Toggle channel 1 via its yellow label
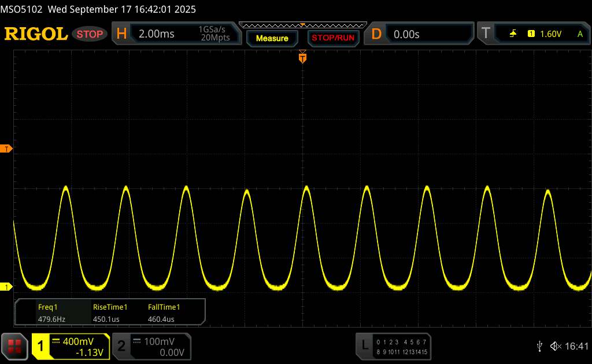 pos(41,346)
